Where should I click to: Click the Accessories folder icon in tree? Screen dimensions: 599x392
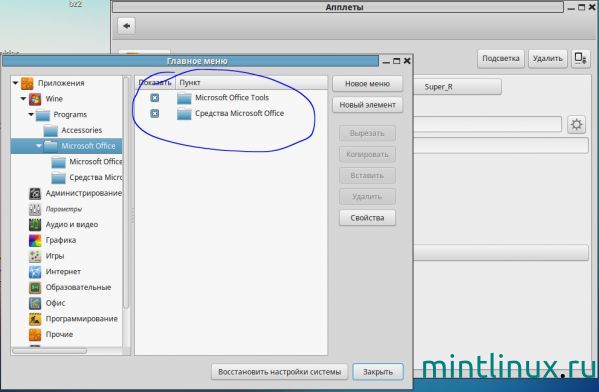50,130
